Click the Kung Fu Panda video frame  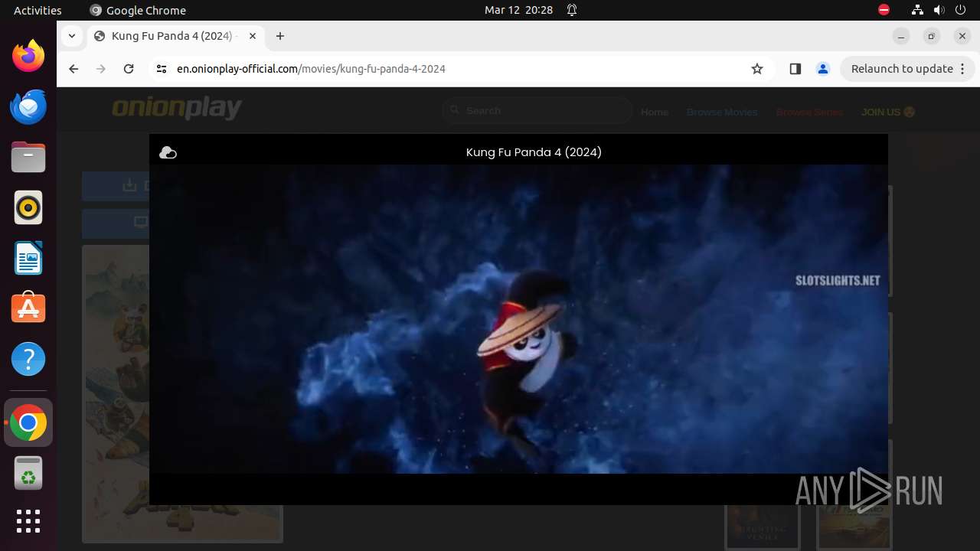(518, 319)
